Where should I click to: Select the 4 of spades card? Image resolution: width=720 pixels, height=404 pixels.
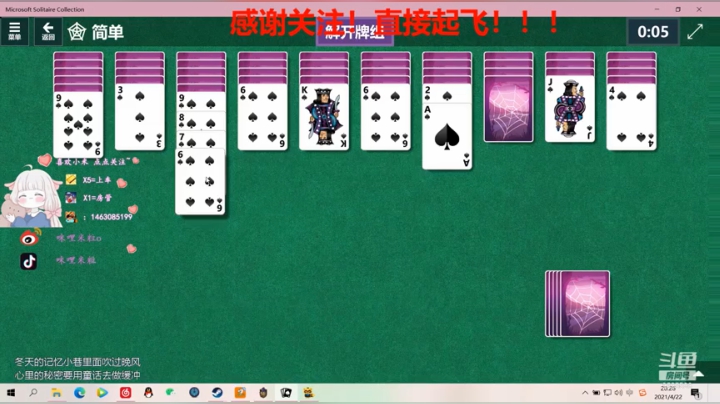tap(631, 117)
